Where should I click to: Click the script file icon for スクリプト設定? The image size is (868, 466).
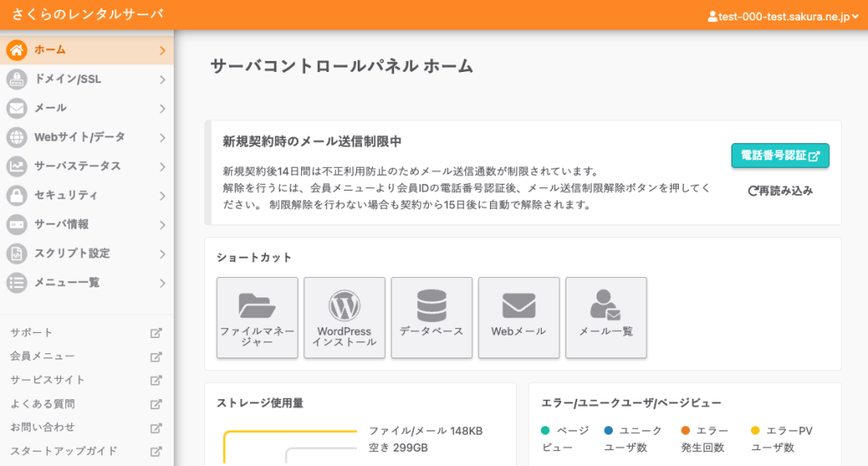pyautogui.click(x=17, y=253)
